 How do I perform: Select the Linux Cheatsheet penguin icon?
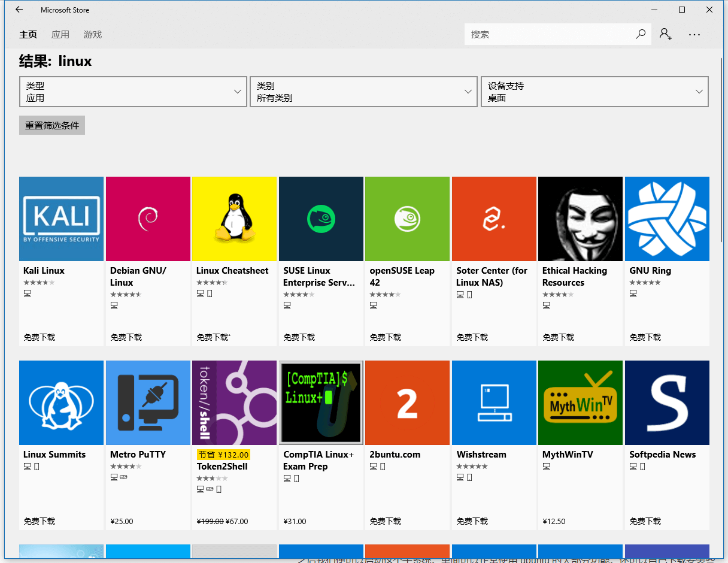[234, 219]
